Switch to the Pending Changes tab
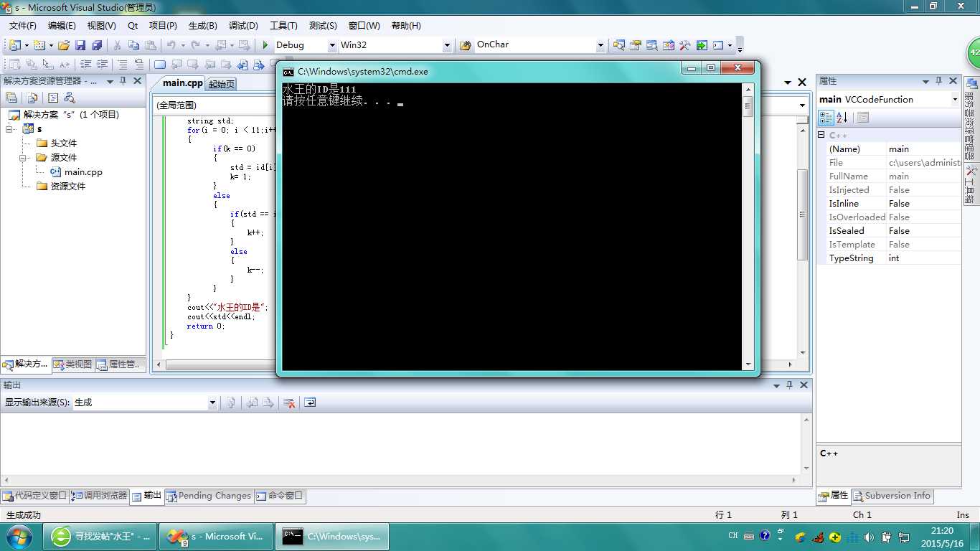The image size is (980, 551). [209, 496]
